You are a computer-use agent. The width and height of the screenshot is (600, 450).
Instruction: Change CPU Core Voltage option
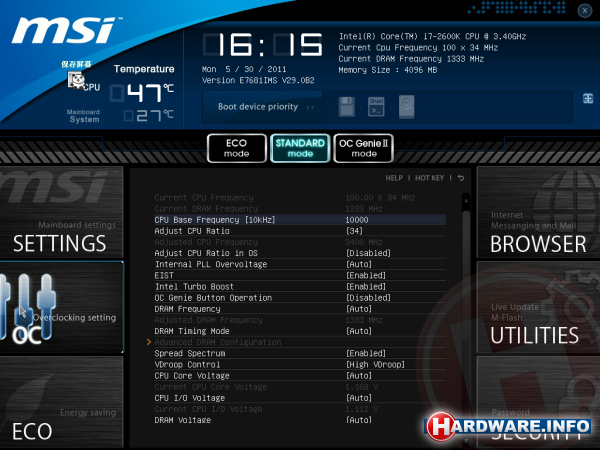359,376
